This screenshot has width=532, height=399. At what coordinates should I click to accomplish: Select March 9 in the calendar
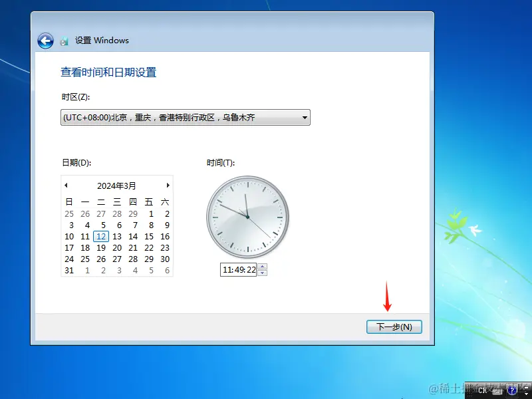[x=167, y=225]
